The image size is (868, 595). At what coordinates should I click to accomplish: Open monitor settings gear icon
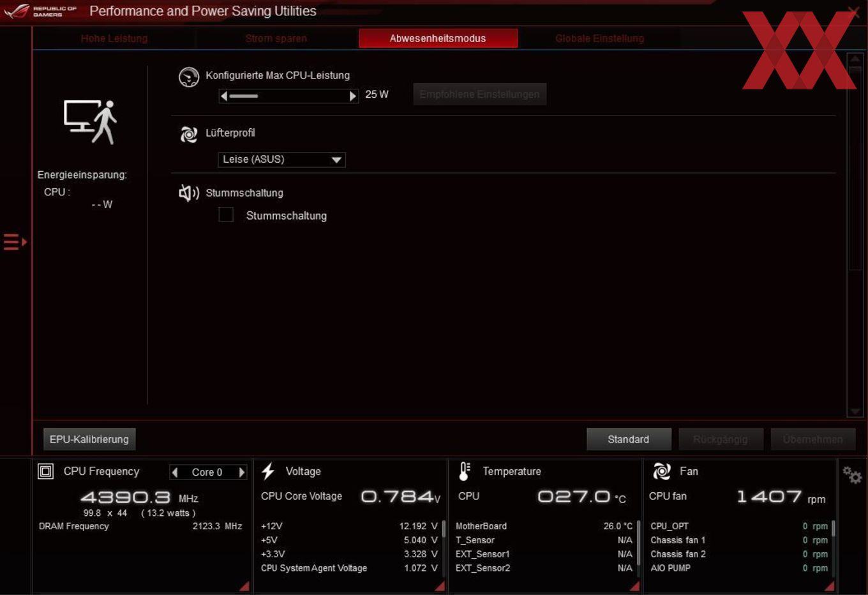coord(852,474)
